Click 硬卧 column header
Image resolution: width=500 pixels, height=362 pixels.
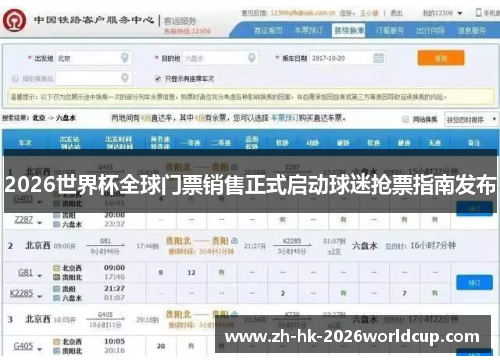point(343,143)
